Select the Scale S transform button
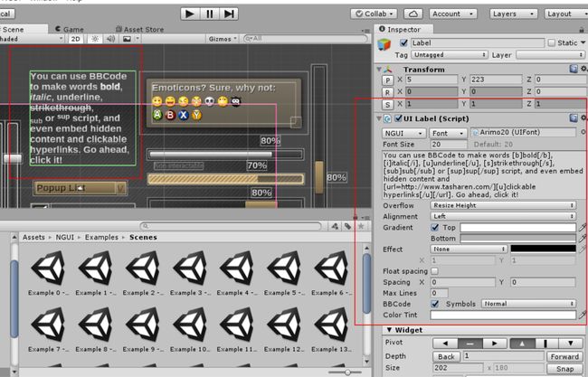Image resolution: width=588 pixels, height=377 pixels. [387, 105]
